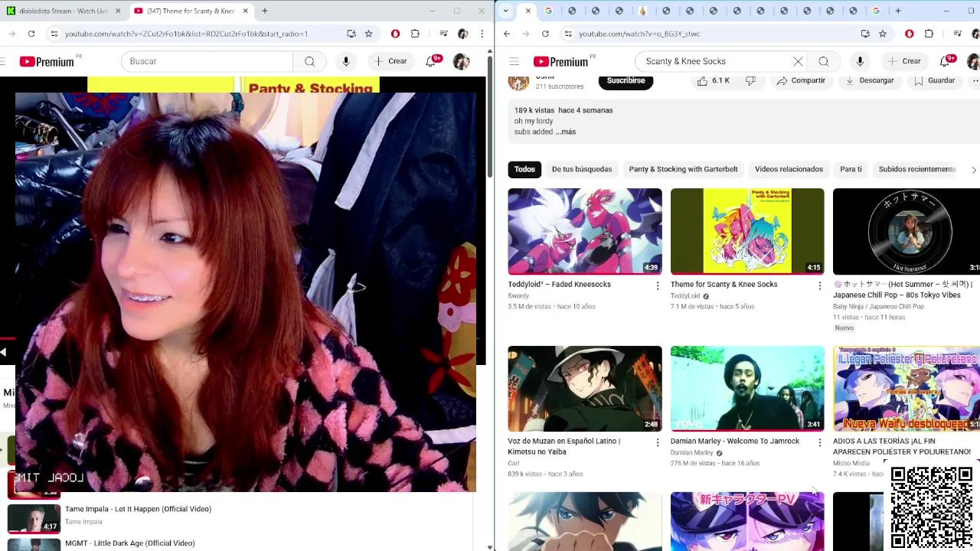
Task: Reload page in right browser window
Action: tap(545, 34)
